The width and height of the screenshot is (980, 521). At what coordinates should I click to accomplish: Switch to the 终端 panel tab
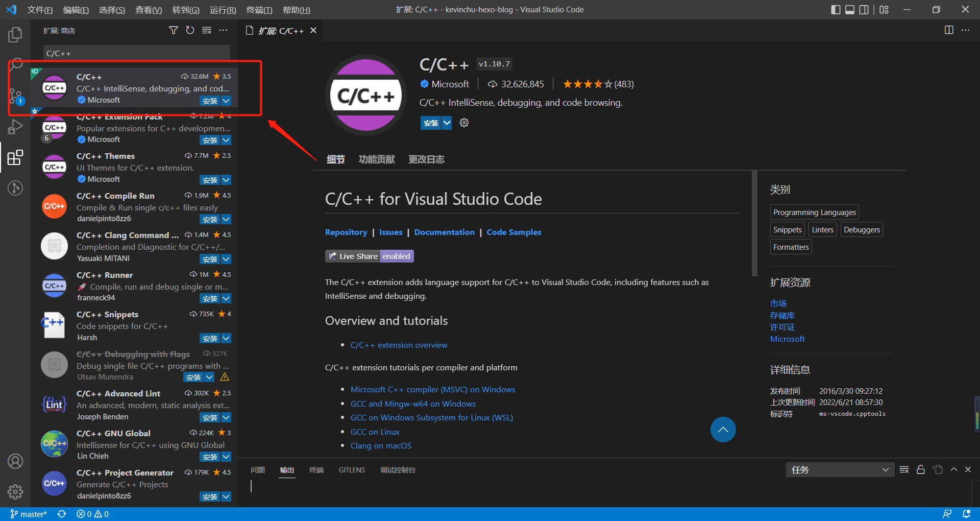pos(316,470)
